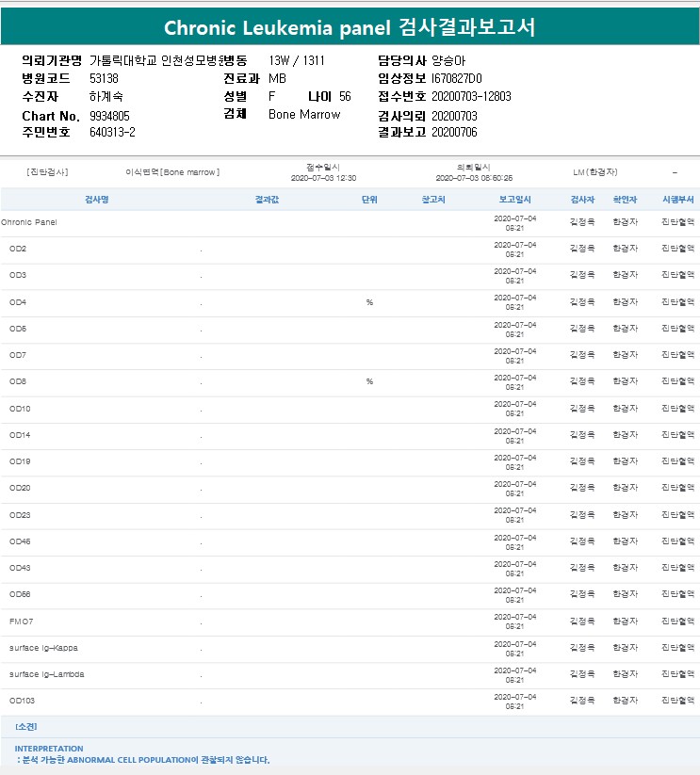Select the surface Ig-Kappa row
Viewport: 700px width, 775px height.
pos(43,648)
